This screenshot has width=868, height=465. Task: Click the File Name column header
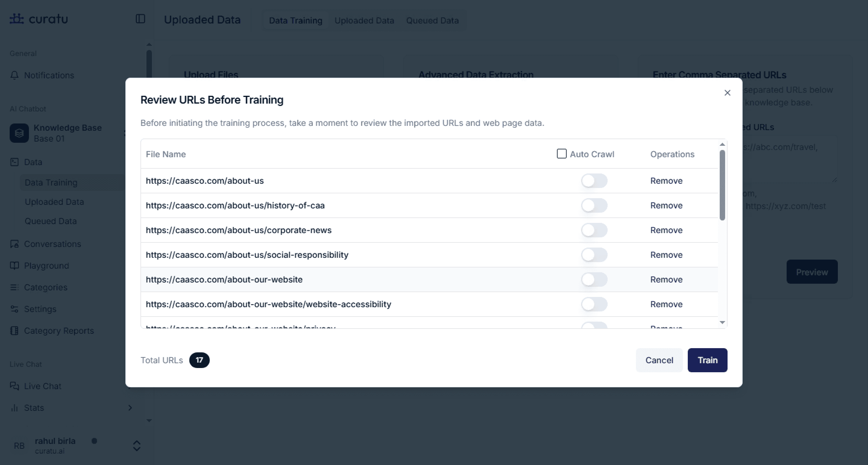[166, 154]
